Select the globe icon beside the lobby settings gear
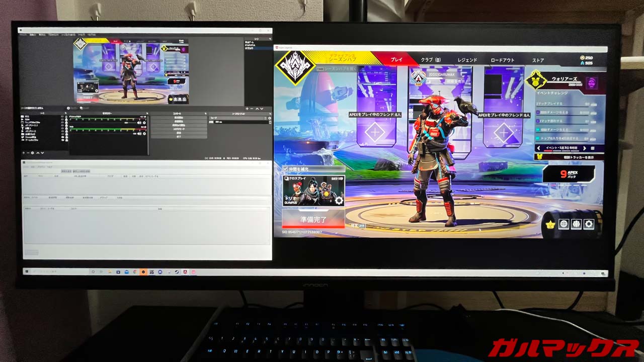Image resolution: width=644 pixels, height=362 pixels. [x=563, y=224]
